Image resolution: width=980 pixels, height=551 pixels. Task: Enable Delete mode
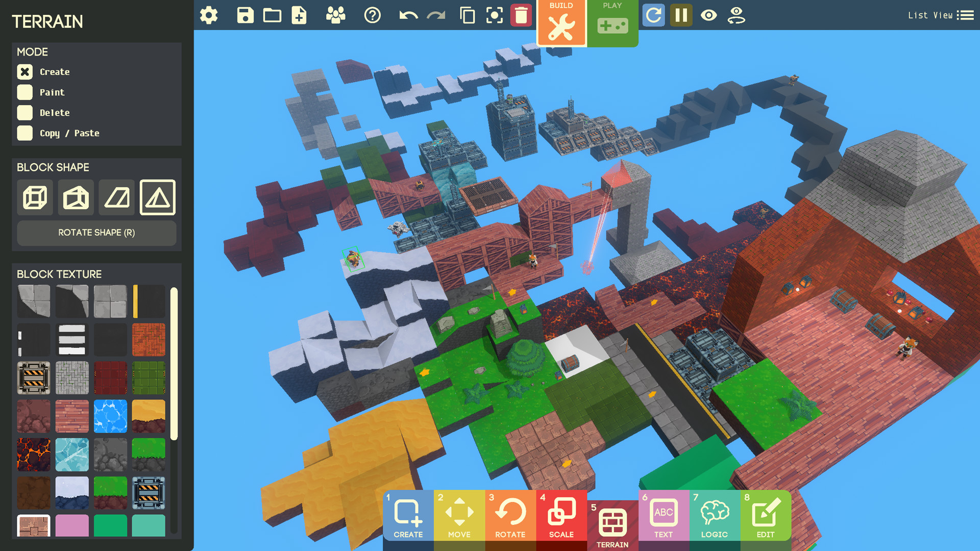click(23, 112)
